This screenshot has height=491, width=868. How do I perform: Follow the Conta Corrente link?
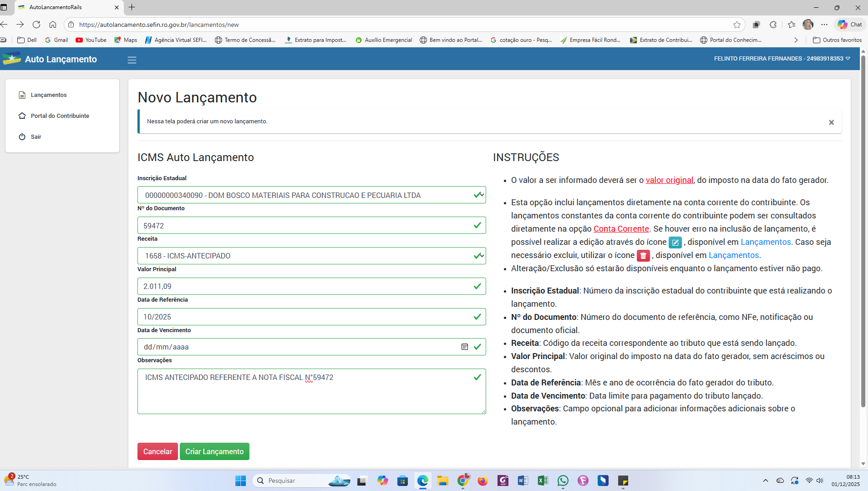(621, 229)
